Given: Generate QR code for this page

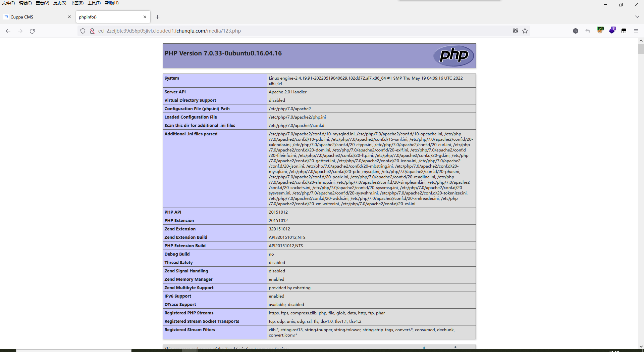Looking at the screenshot, I should pos(516,31).
